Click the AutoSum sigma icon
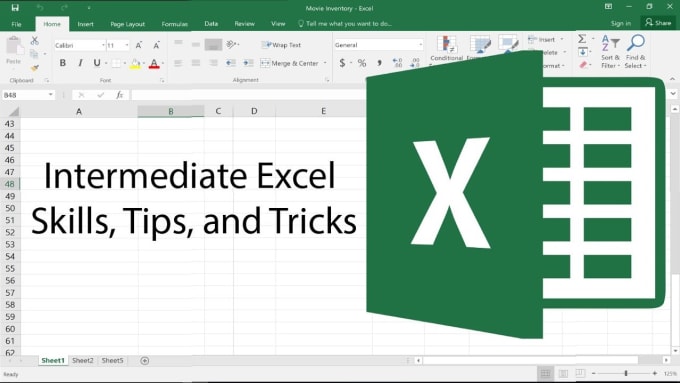The height and width of the screenshot is (383, 680). point(582,39)
